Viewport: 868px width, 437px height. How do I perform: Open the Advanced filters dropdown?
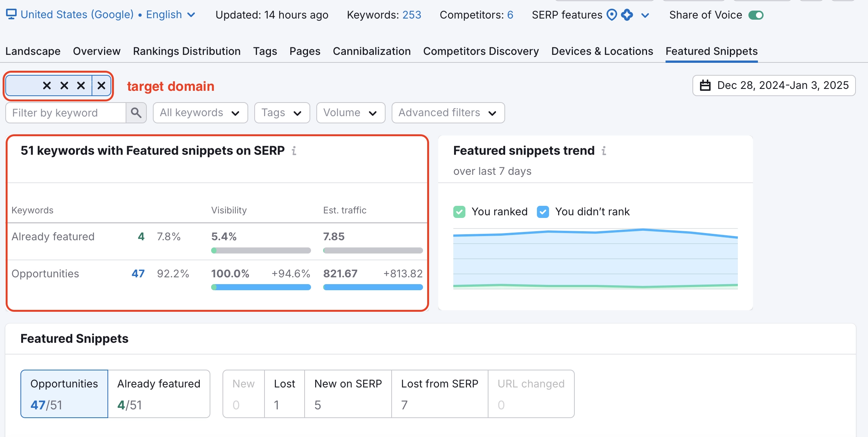[x=448, y=113]
